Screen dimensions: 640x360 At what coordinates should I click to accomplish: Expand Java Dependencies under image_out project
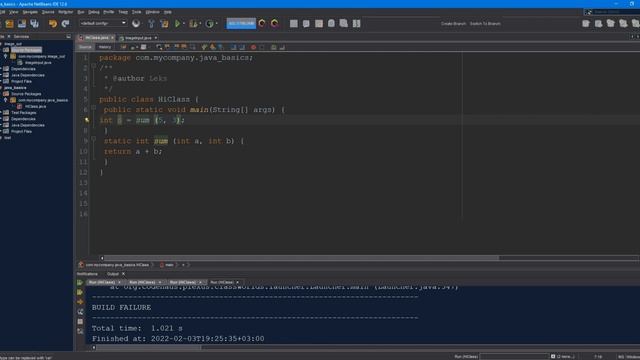[1, 75]
